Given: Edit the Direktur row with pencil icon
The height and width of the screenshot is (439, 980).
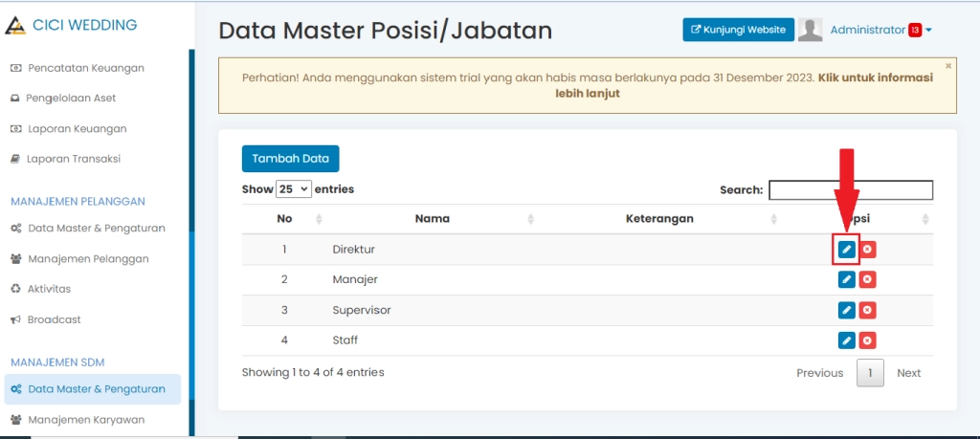Looking at the screenshot, I should (846, 250).
